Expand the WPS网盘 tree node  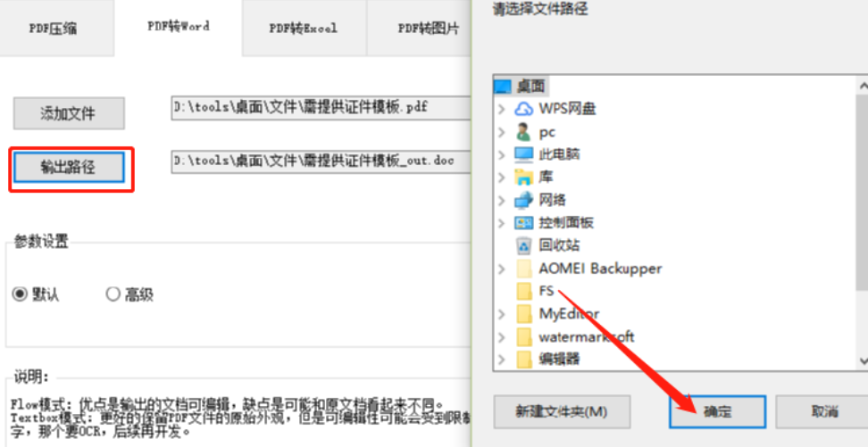point(502,109)
